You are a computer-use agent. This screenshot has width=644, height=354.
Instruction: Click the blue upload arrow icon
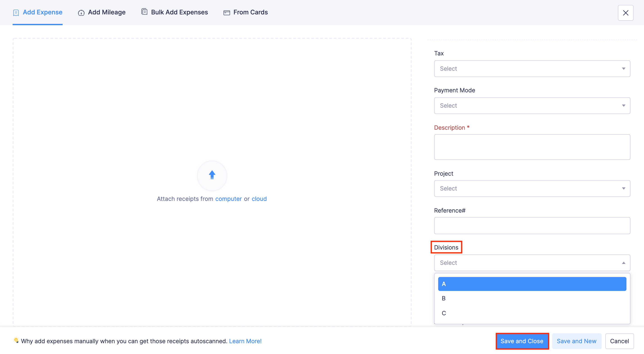click(x=212, y=175)
